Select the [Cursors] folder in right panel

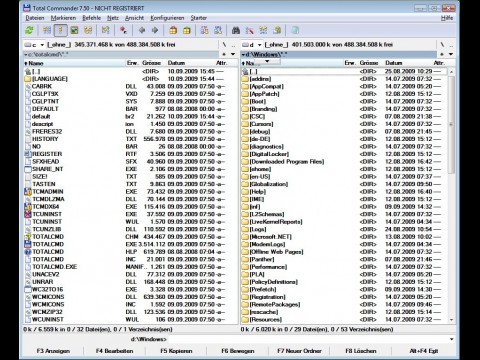[345, 124]
